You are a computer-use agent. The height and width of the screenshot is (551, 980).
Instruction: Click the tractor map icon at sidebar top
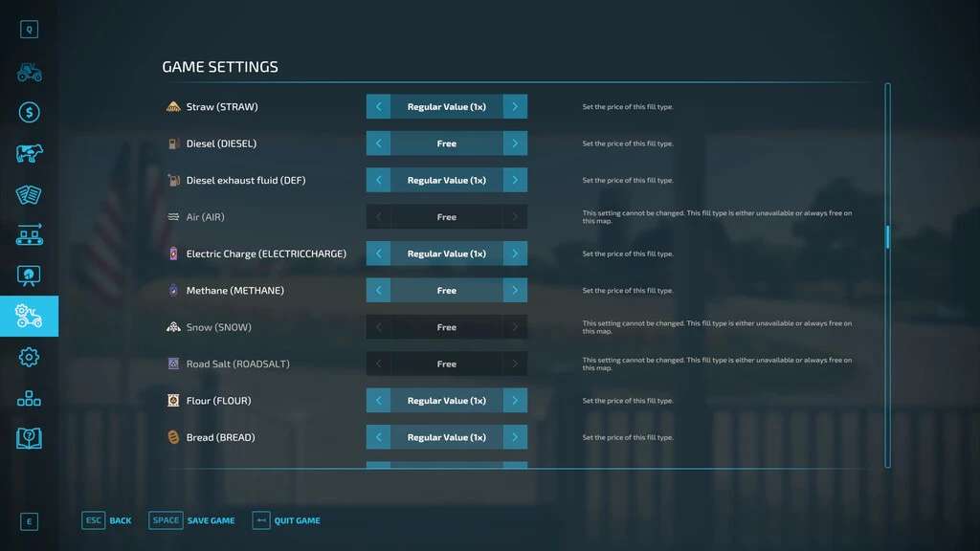[x=29, y=72]
